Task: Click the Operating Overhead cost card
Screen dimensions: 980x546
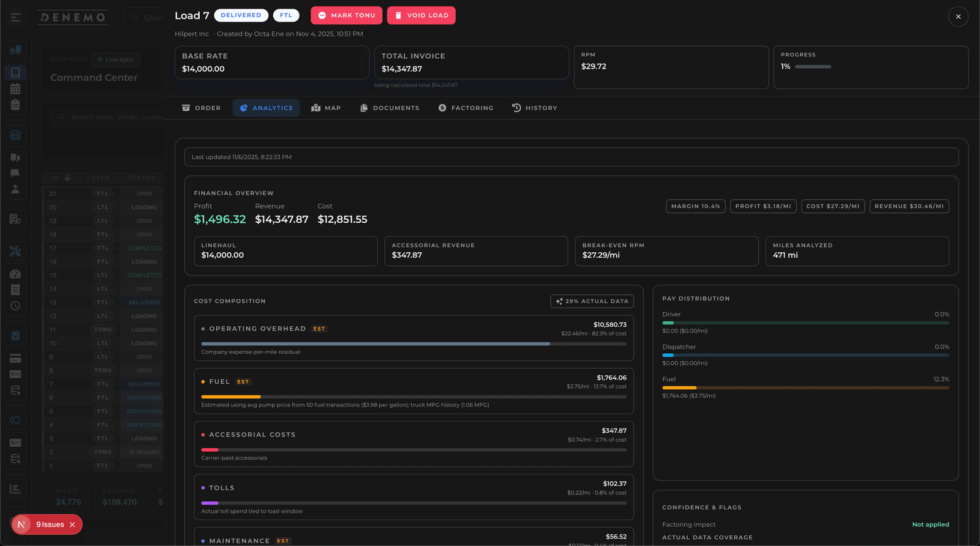Action: pos(414,338)
